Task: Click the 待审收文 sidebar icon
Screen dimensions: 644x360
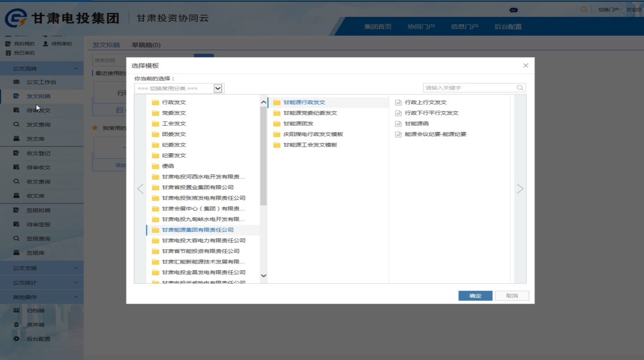Action: [17, 168]
